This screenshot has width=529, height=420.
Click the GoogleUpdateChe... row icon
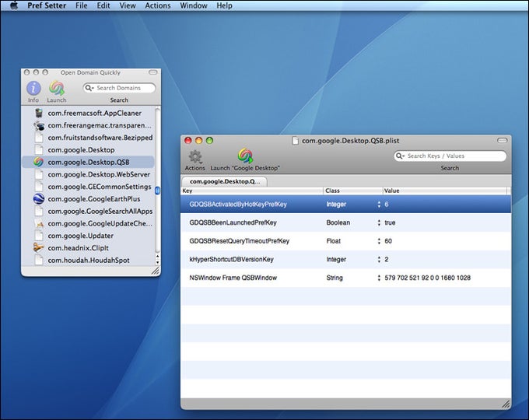(39, 223)
